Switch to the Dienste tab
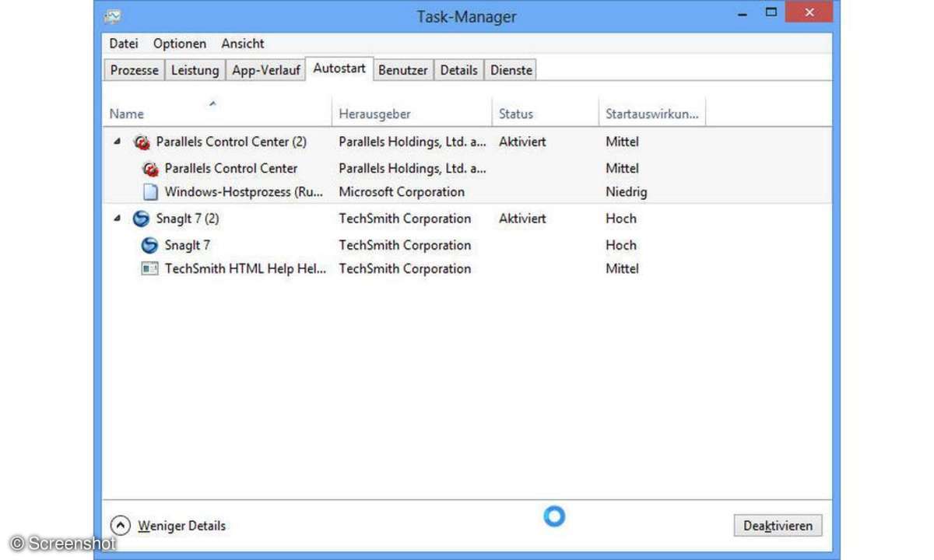The height and width of the screenshot is (560, 934). (x=511, y=70)
